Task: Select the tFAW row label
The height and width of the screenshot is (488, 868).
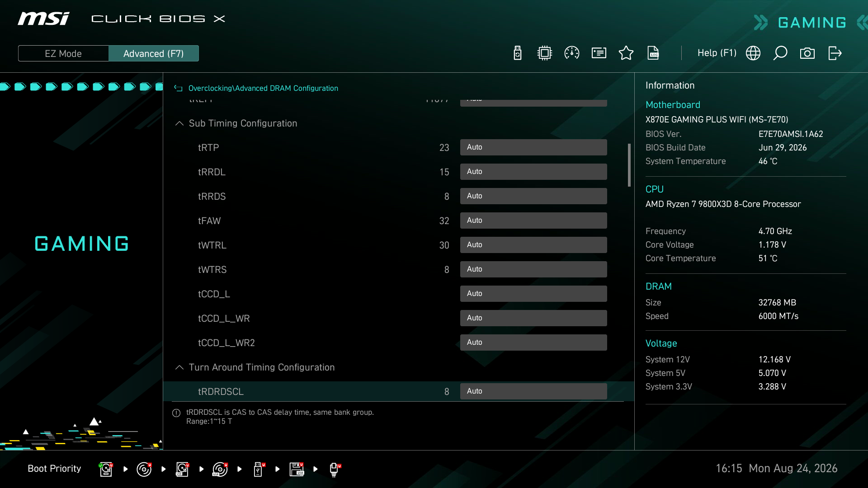Action: tap(209, 221)
